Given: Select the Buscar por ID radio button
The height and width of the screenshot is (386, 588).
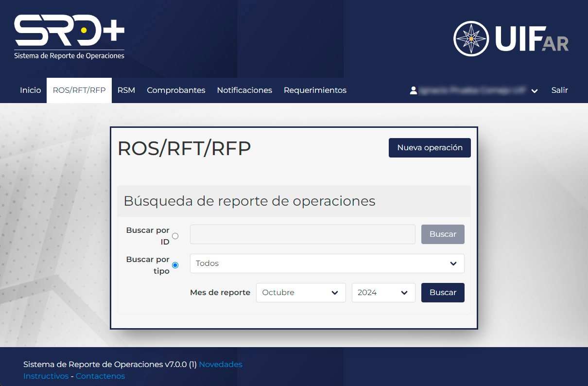Looking at the screenshot, I should coord(175,236).
